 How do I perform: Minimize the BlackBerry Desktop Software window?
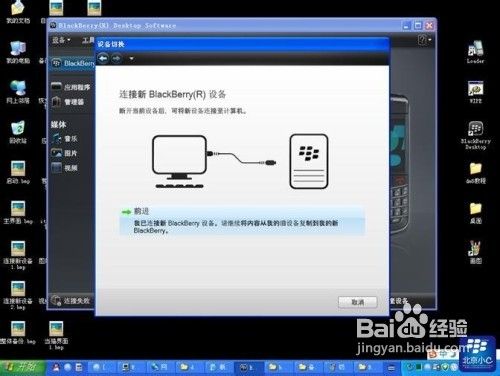click(407, 26)
